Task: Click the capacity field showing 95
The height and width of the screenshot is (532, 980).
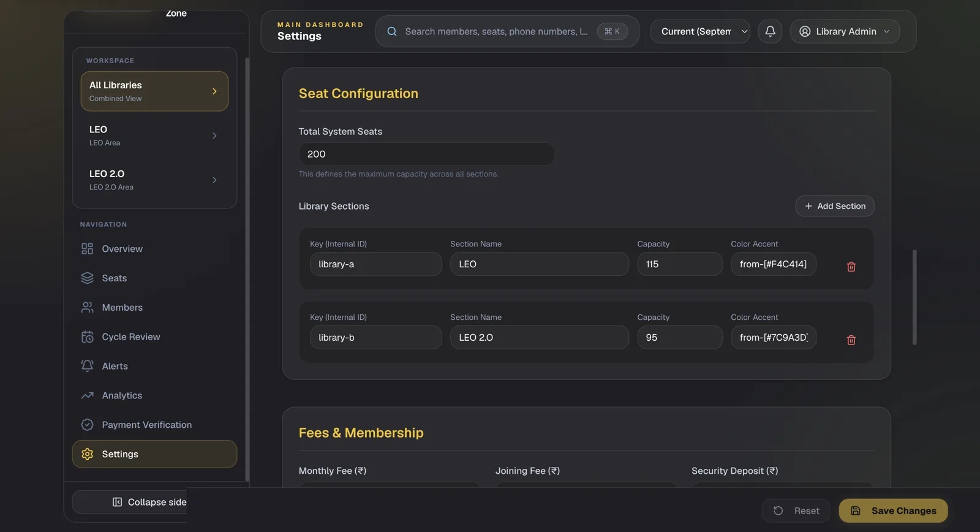Action: (x=679, y=338)
